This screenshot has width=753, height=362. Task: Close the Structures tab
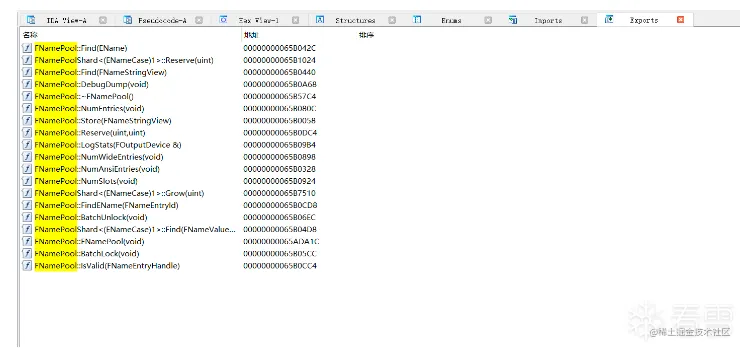(x=392, y=20)
